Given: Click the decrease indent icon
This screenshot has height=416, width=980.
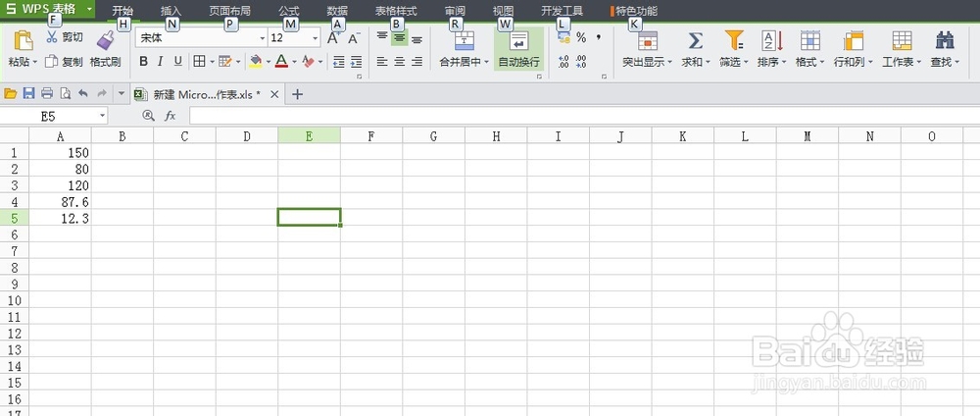Looking at the screenshot, I should coord(339,61).
